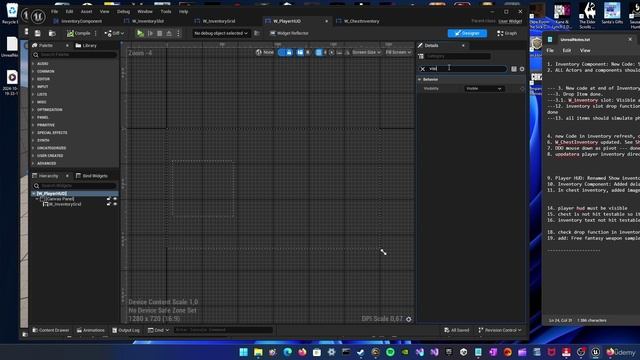Screen dimensions: 640x360
Task: Toggle the designer lock icon
Action: [x=289, y=52]
